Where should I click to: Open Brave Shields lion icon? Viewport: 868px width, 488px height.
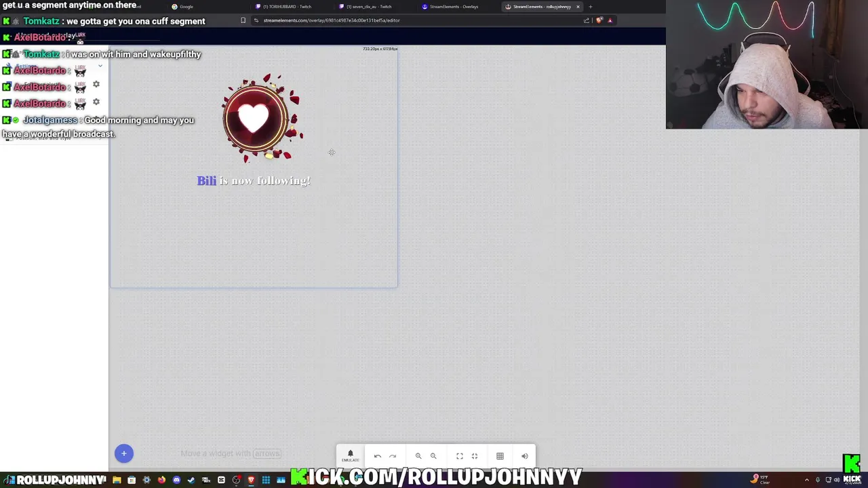[599, 20]
